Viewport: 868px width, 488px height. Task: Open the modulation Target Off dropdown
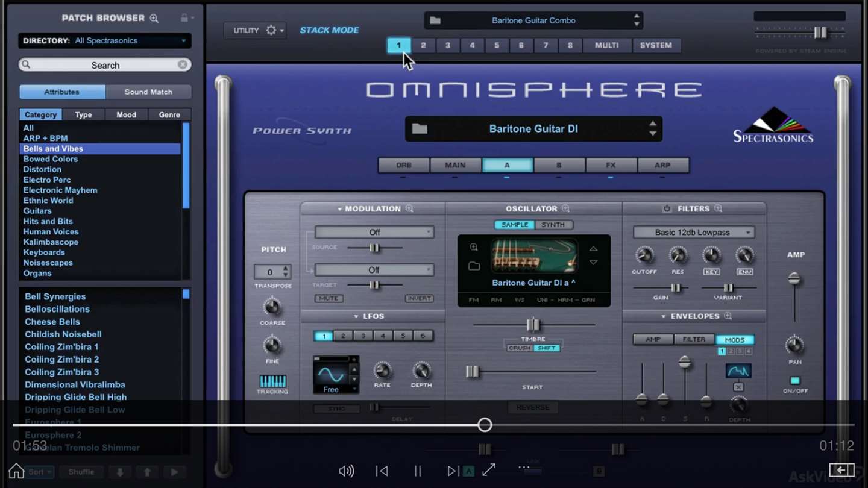pos(374,270)
